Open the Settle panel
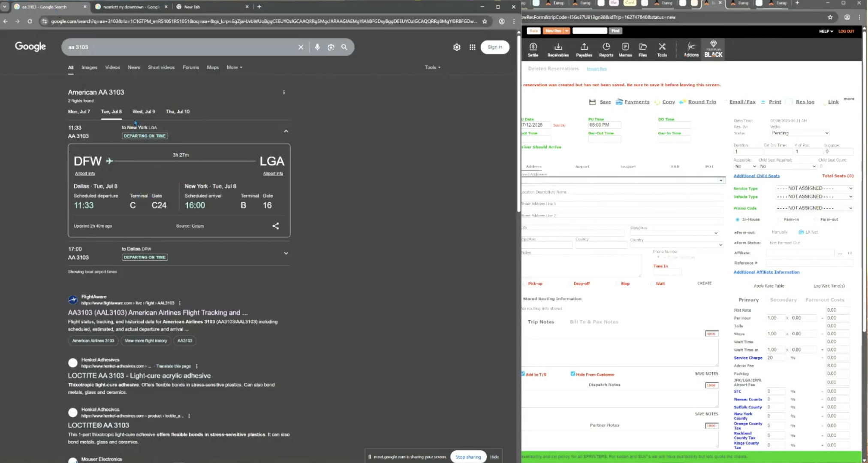868x463 pixels. coord(533,49)
